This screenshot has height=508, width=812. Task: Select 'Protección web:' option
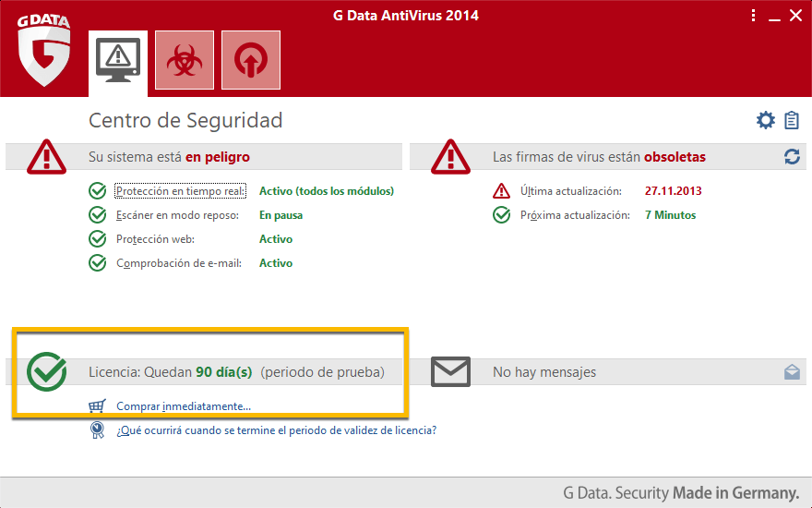pos(155,239)
